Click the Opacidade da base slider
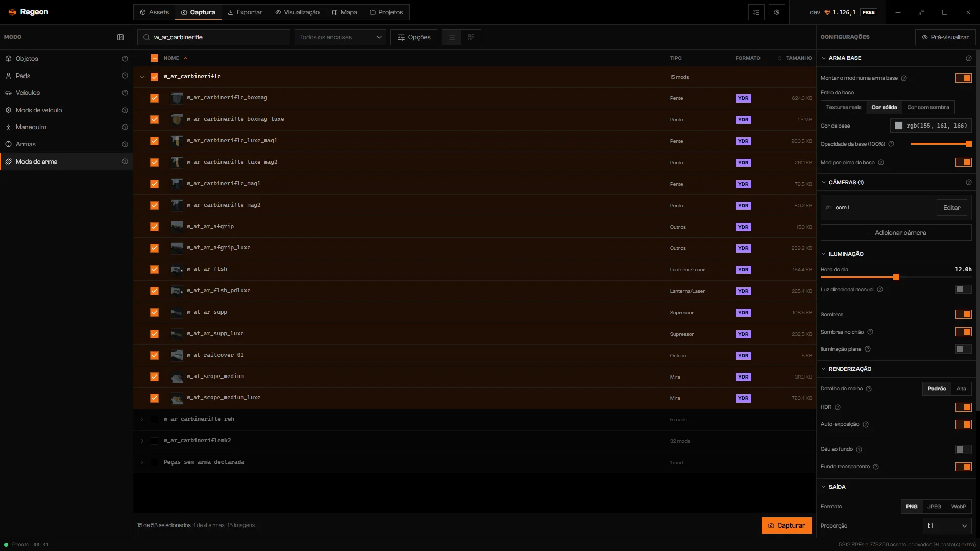 click(x=940, y=144)
